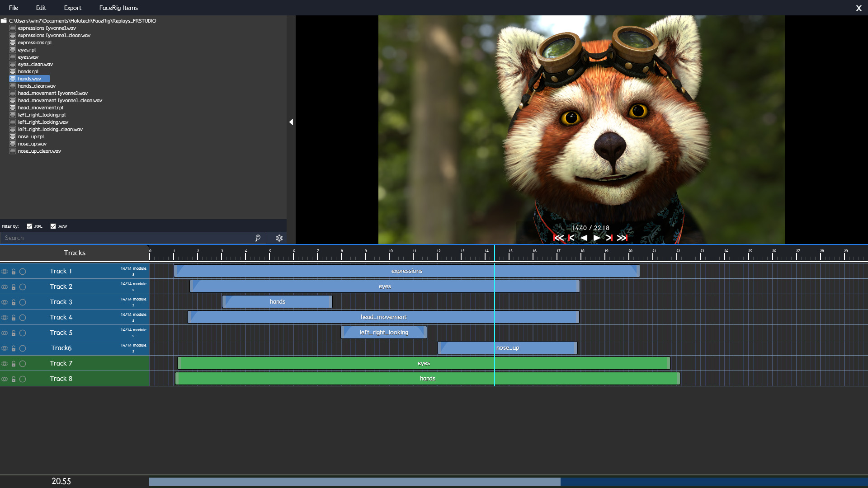The image size is (868, 488).
Task: Hide Track 1 with its eye toggle
Action: point(5,271)
